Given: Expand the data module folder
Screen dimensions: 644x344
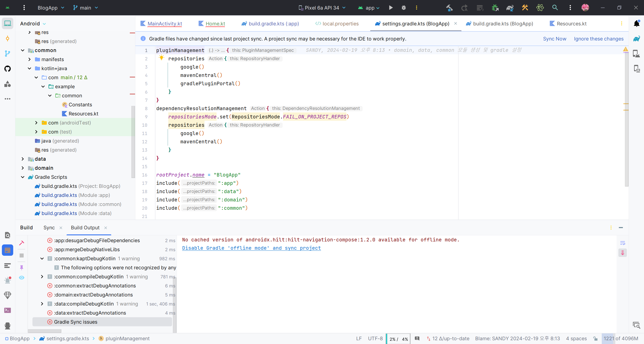Looking at the screenshot, I should [x=23, y=159].
